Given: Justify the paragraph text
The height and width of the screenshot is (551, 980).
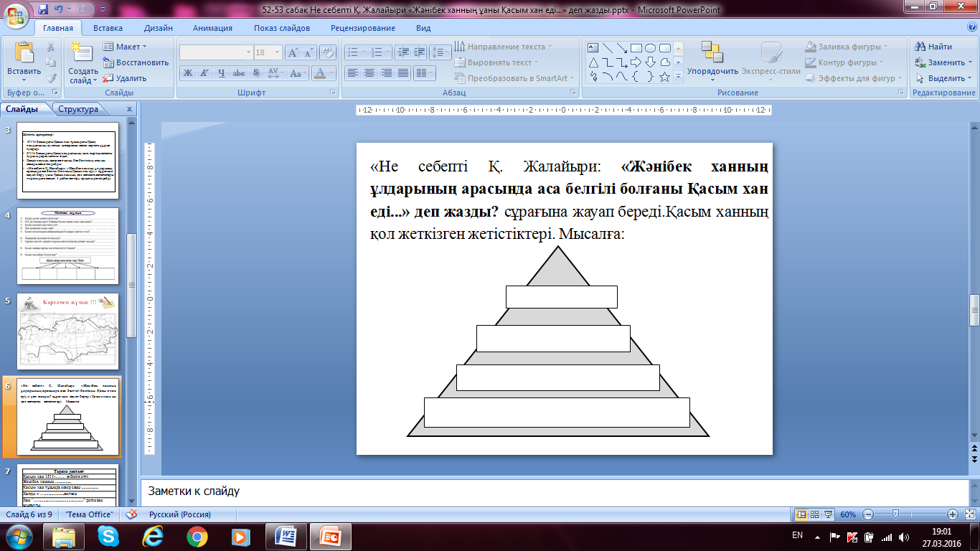Looking at the screenshot, I should pos(403,72).
